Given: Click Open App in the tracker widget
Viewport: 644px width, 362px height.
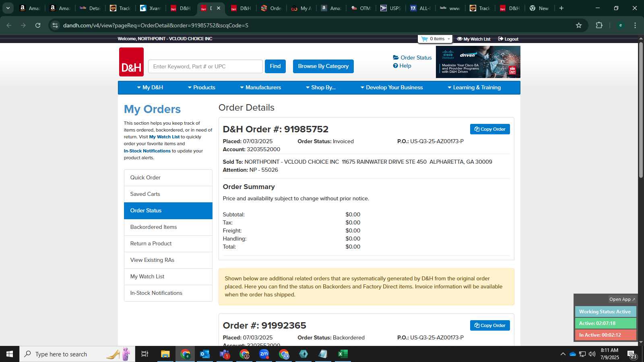Looking at the screenshot, I should coord(622,299).
